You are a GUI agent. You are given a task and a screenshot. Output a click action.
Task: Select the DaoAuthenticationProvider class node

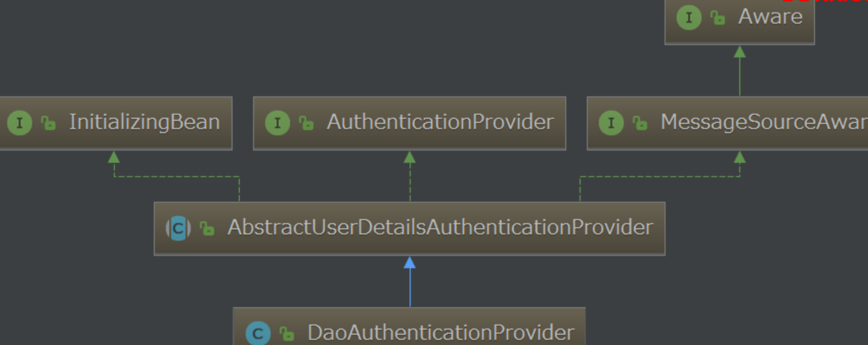point(409,326)
